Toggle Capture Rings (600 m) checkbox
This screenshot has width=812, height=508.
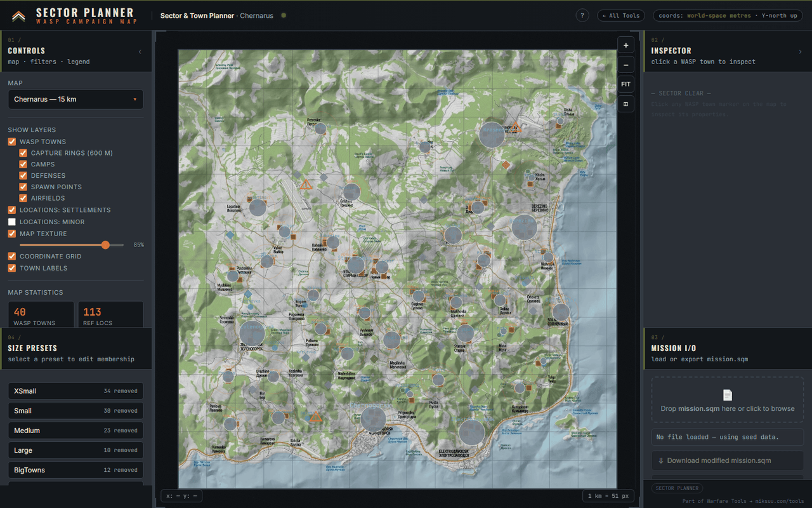click(x=23, y=153)
